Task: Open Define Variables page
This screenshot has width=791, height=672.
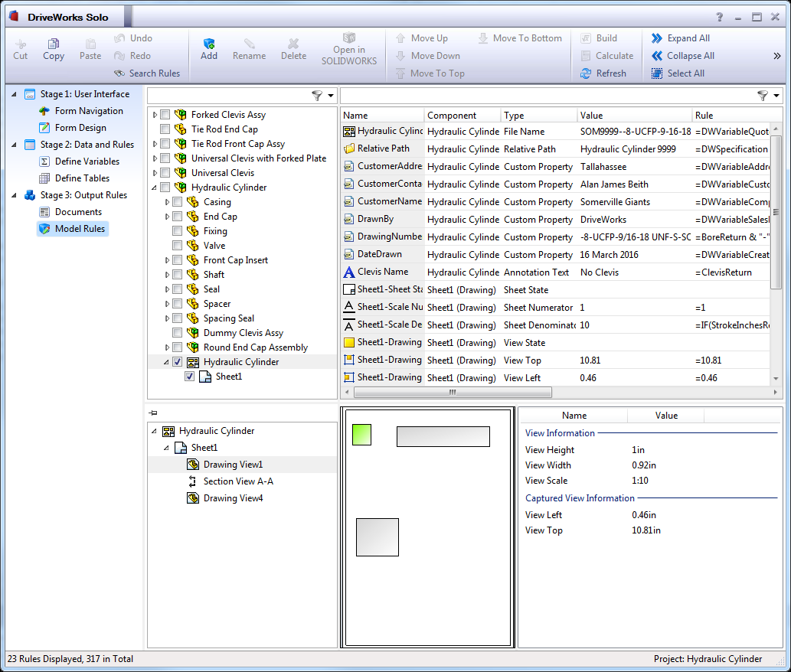Action: pos(87,161)
